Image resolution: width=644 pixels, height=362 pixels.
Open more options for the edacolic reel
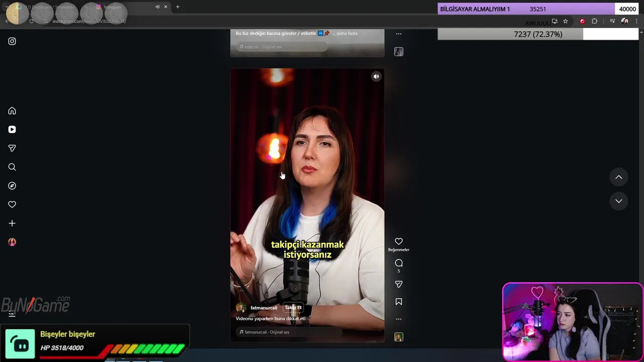[x=398, y=34]
